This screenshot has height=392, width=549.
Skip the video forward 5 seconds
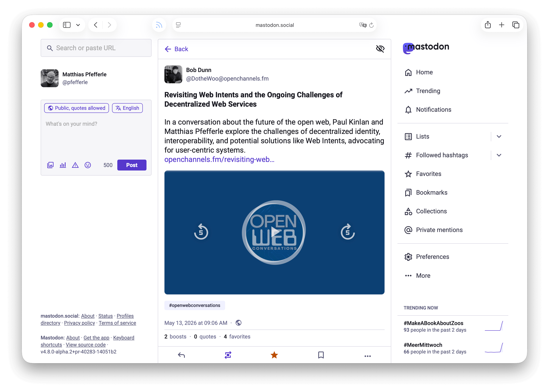pyautogui.click(x=348, y=232)
